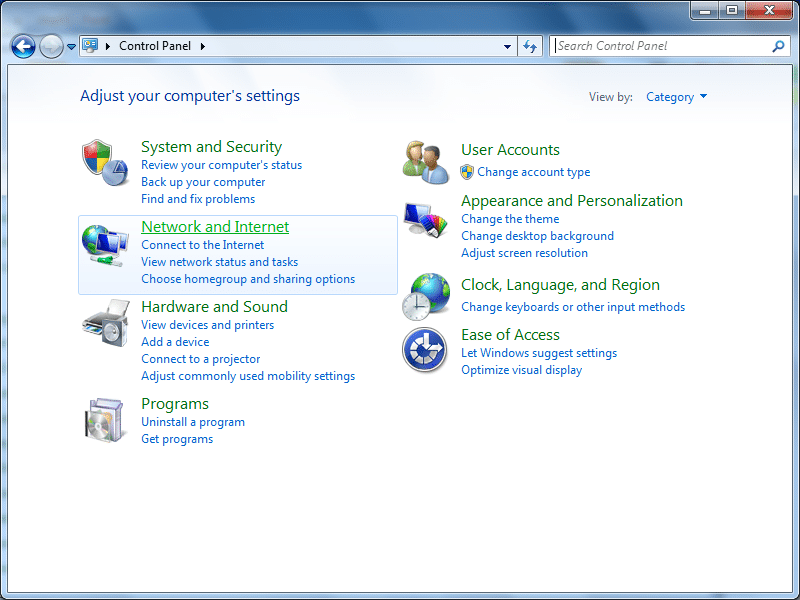800x600 pixels.
Task: Open Network and Internet category
Action: (x=215, y=227)
